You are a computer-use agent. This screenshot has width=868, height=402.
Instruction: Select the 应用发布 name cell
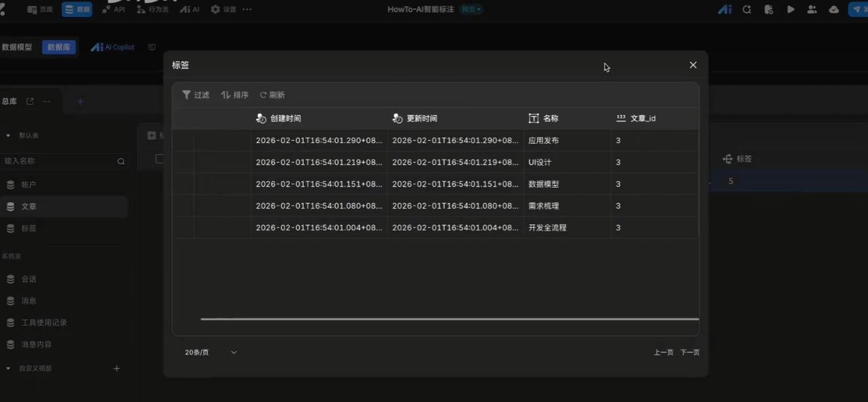pyautogui.click(x=567, y=140)
